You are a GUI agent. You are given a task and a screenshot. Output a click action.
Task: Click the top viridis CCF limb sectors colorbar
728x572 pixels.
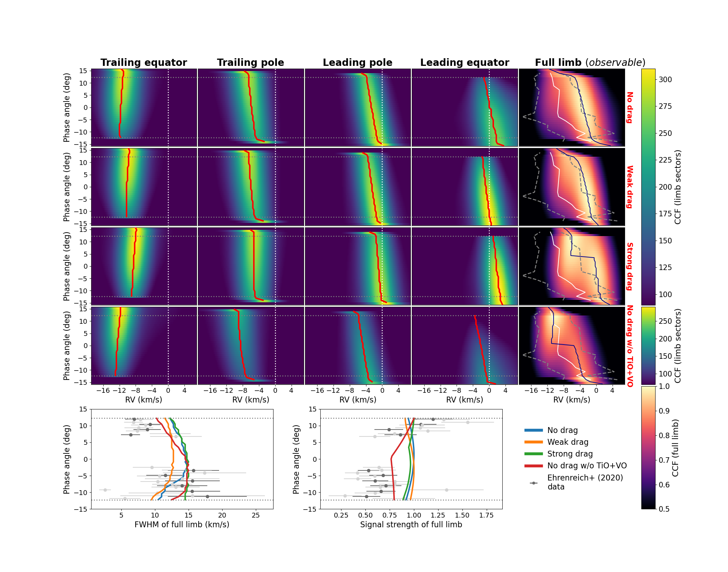[x=648, y=187]
